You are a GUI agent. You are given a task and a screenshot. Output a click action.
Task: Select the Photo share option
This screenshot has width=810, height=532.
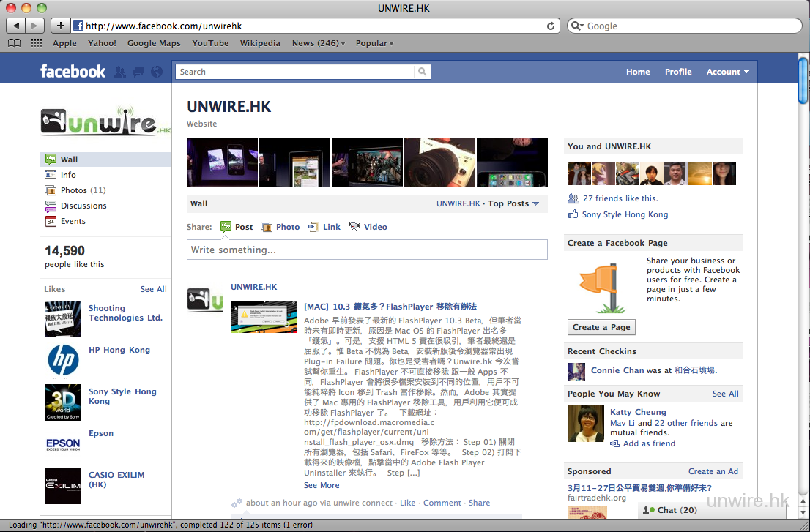click(280, 227)
